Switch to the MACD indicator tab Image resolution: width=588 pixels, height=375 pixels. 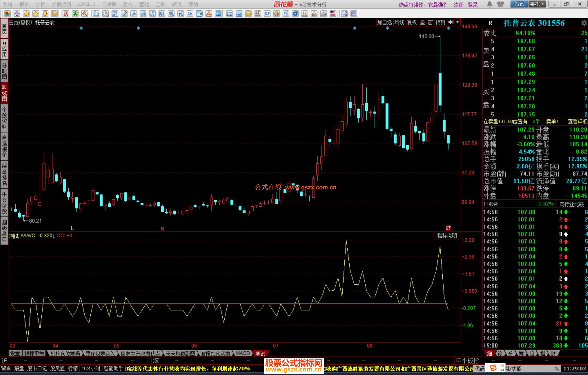click(243, 353)
